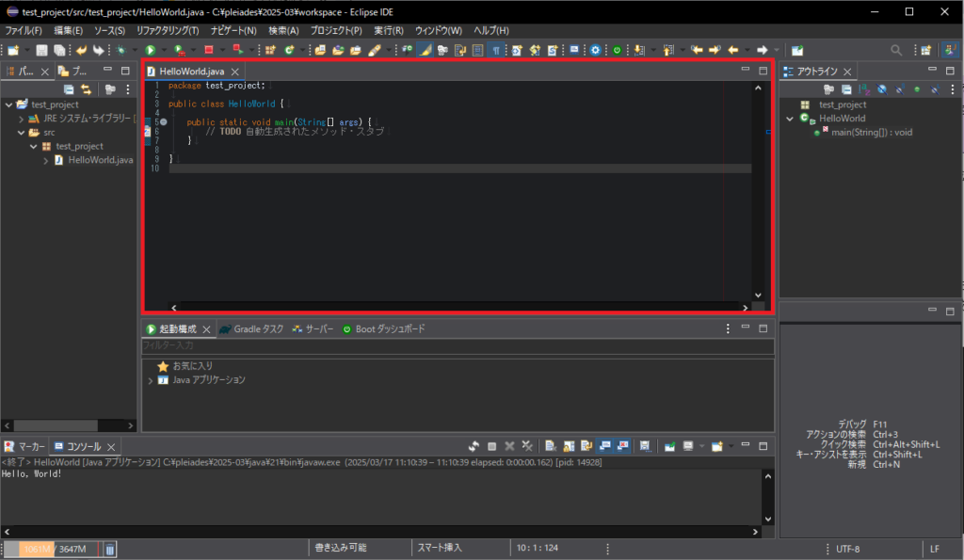This screenshot has width=964, height=560.
Task: Open the ソース(S) menu
Action: click(109, 30)
